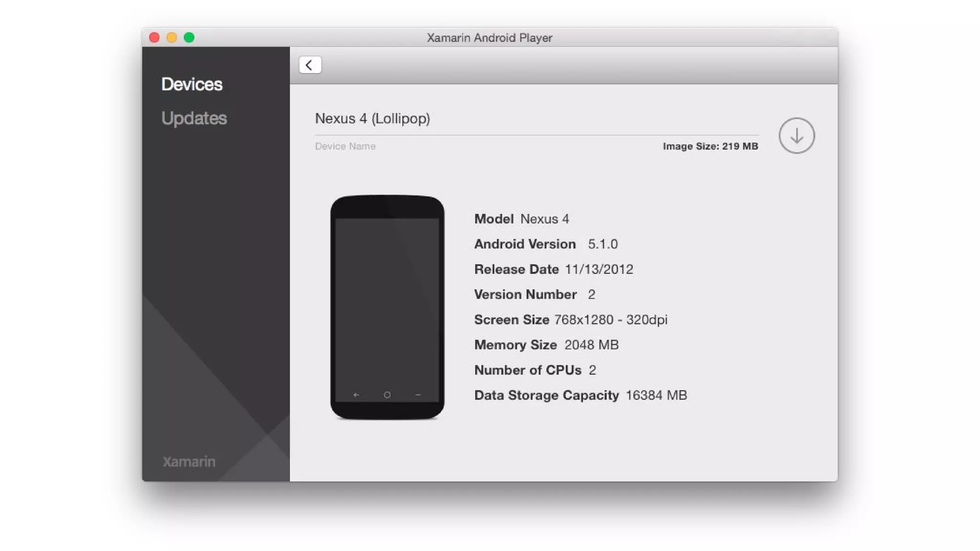Image resolution: width=980 pixels, height=551 pixels.
Task: Tap the phone's recents navigation icon
Action: click(x=418, y=395)
